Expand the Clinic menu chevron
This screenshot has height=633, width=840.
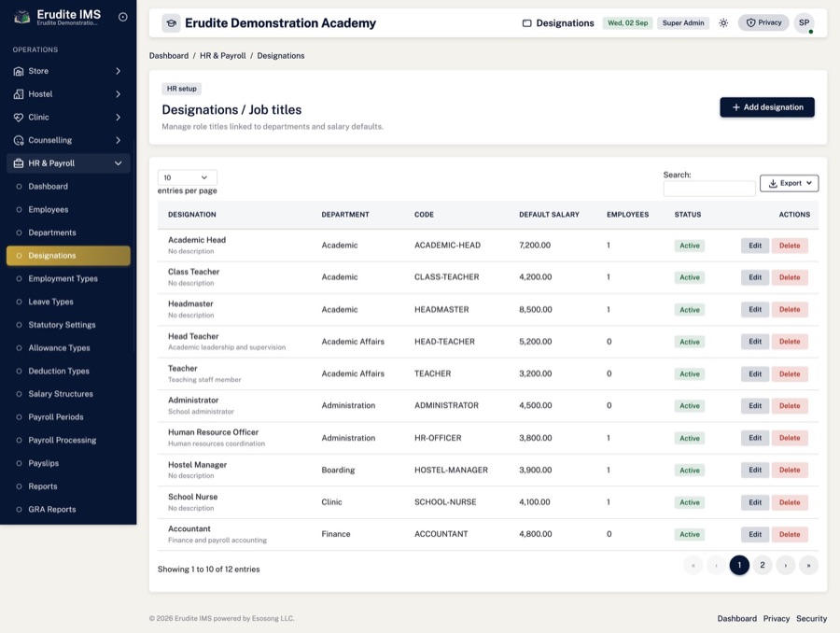(118, 118)
